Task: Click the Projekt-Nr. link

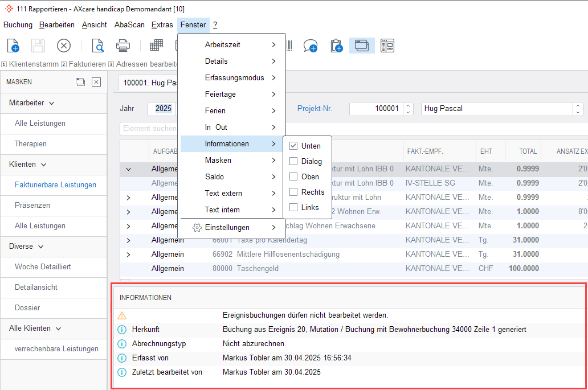Action: click(315, 108)
